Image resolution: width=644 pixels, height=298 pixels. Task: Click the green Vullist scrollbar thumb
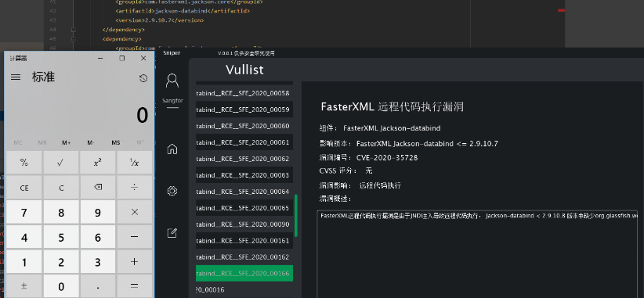[296, 215]
